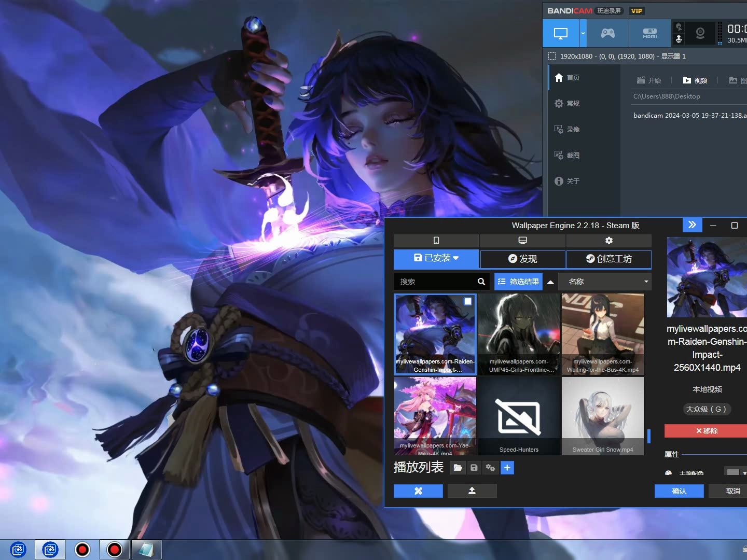Switch to the 发现 discover tab
The width and height of the screenshot is (747, 560).
[522, 259]
